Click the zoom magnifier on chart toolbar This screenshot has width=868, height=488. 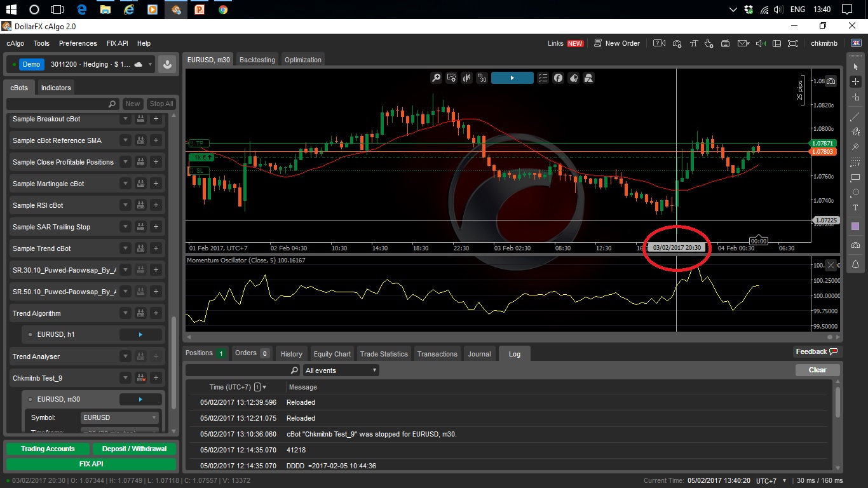[x=437, y=78]
